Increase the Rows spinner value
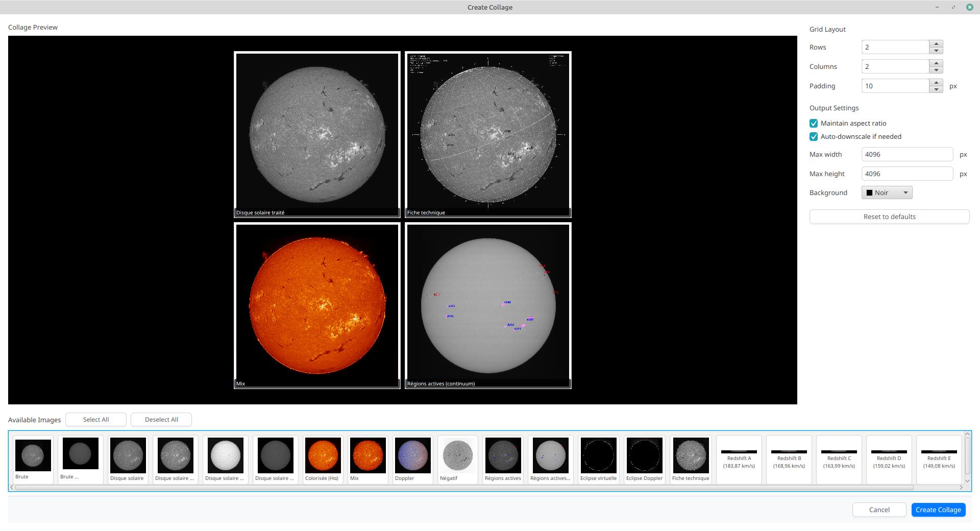 click(x=936, y=44)
